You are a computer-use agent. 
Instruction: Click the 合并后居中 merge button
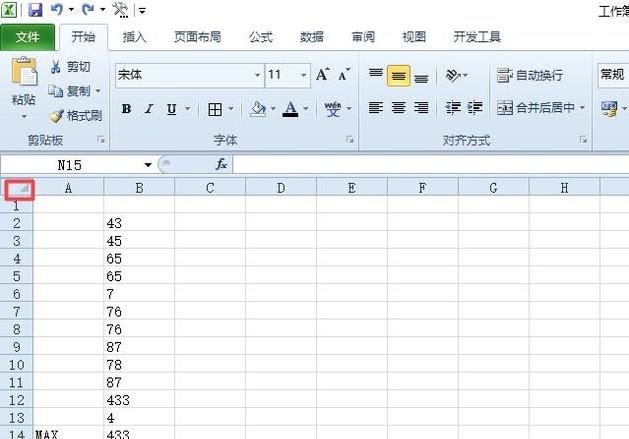click(x=536, y=108)
